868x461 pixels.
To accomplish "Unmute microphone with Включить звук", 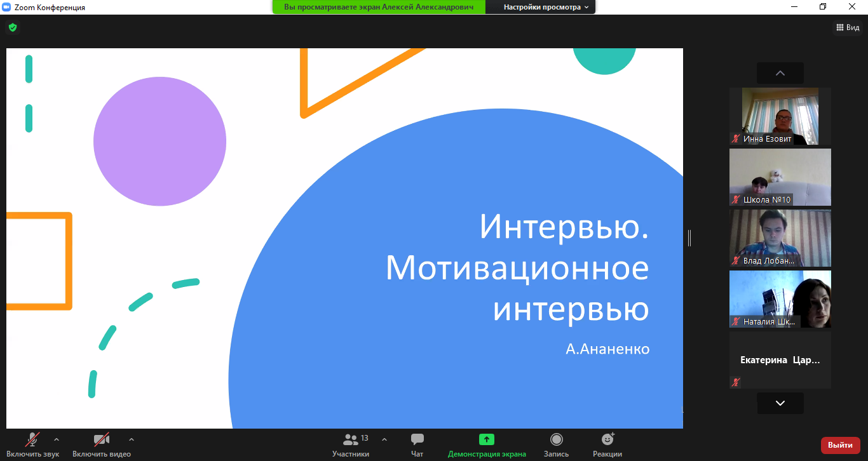I will [33, 444].
